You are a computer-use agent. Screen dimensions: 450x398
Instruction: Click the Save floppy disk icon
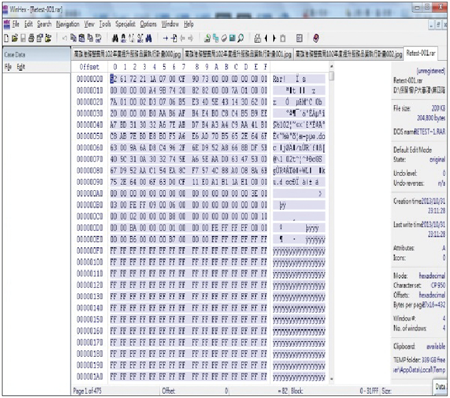23,38
